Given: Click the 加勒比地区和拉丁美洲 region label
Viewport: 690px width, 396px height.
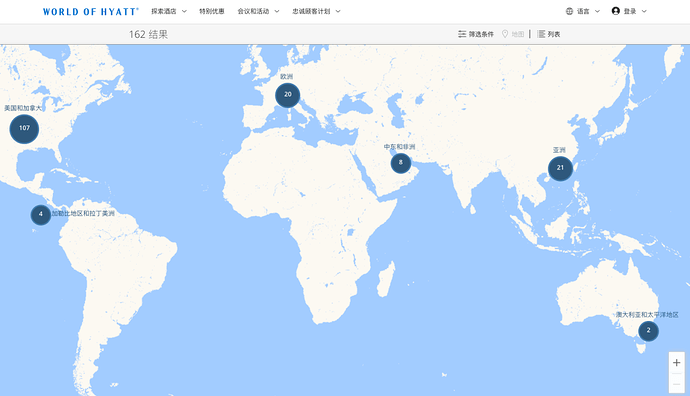Looking at the screenshot, I should (83, 213).
